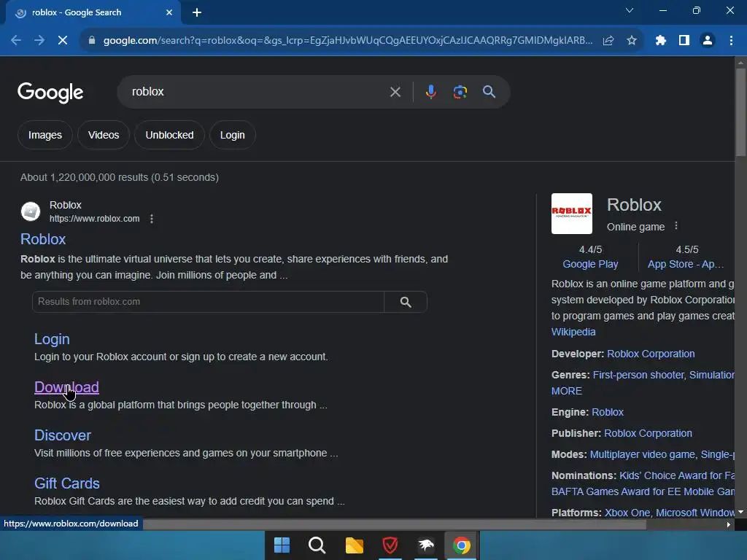Screen dimensions: 747x560
Task: Click the vertical scrollbar thumb
Action: click(741, 112)
